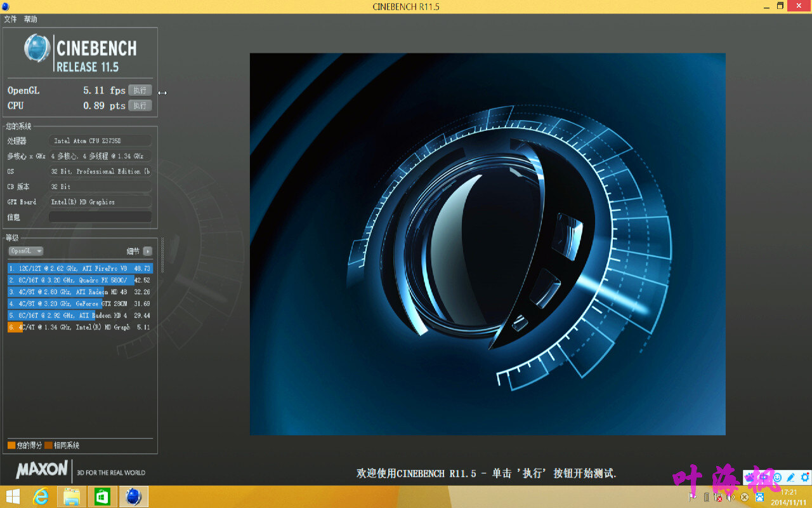Click the CB 版本 field
Image resolution: width=812 pixels, height=508 pixels.
(x=100, y=187)
